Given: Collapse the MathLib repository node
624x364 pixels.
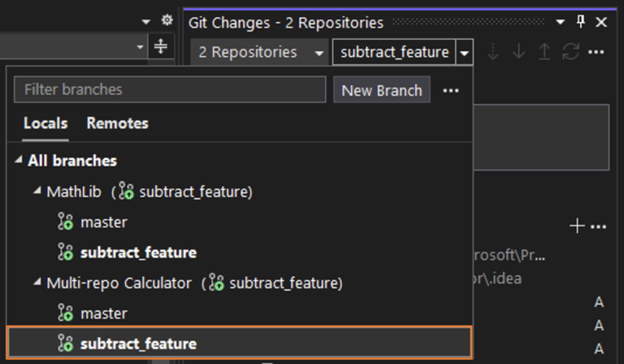Looking at the screenshot, I should point(37,192).
